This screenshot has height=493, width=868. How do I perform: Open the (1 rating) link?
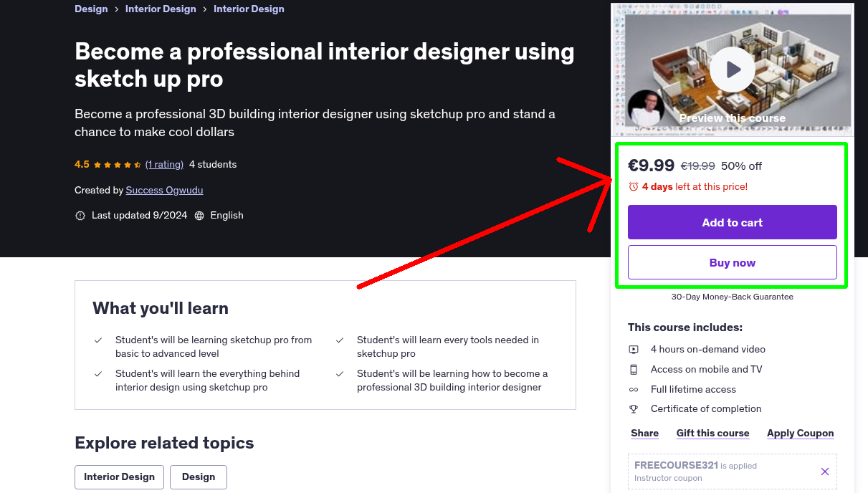164,165
